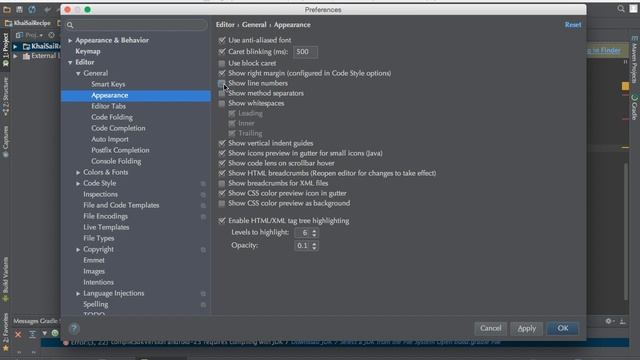
Task: Expand KhaiSaiRecipe project tree node
Action: pyautogui.click(x=15, y=47)
